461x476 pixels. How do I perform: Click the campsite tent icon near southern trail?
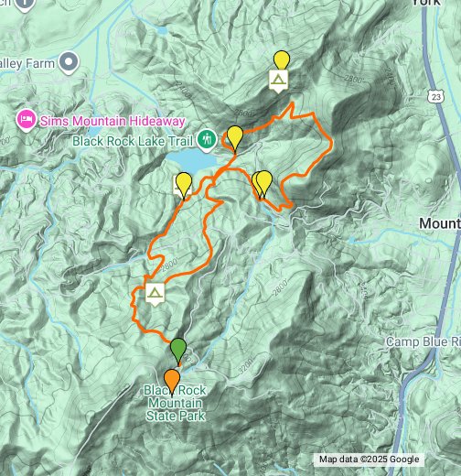[x=155, y=294]
